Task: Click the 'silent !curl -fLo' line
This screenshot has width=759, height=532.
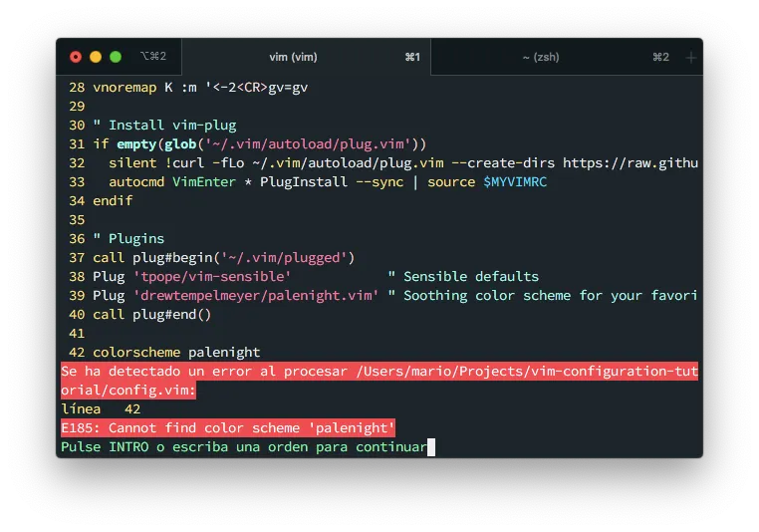Action: [x=403, y=162]
